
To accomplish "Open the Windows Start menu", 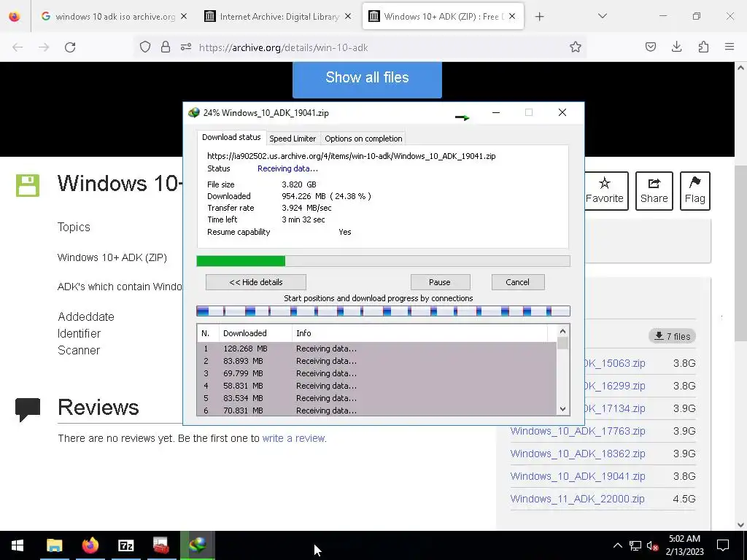I will [18, 545].
